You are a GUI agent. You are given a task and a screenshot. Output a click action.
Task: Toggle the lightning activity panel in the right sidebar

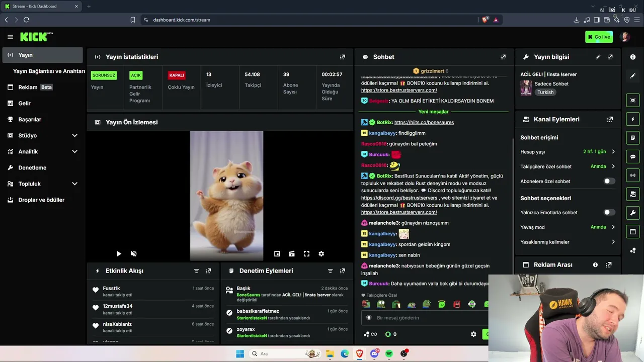tap(633, 119)
